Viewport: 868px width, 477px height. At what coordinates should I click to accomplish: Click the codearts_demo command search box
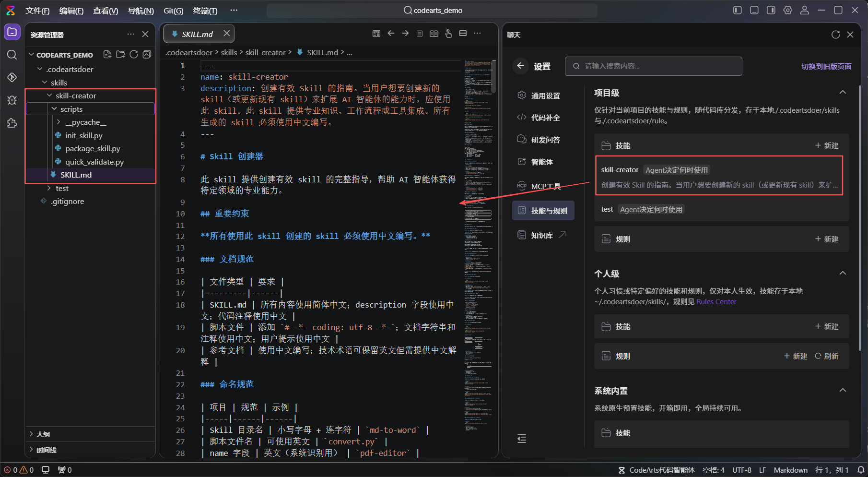pos(432,10)
